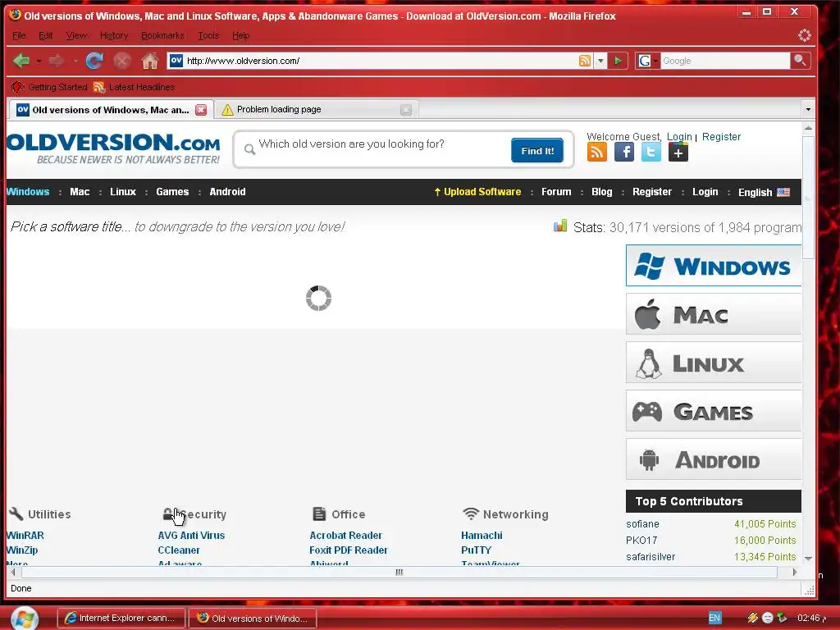The height and width of the screenshot is (630, 840).
Task: Click the contributor name sofiane
Action: tap(642, 524)
